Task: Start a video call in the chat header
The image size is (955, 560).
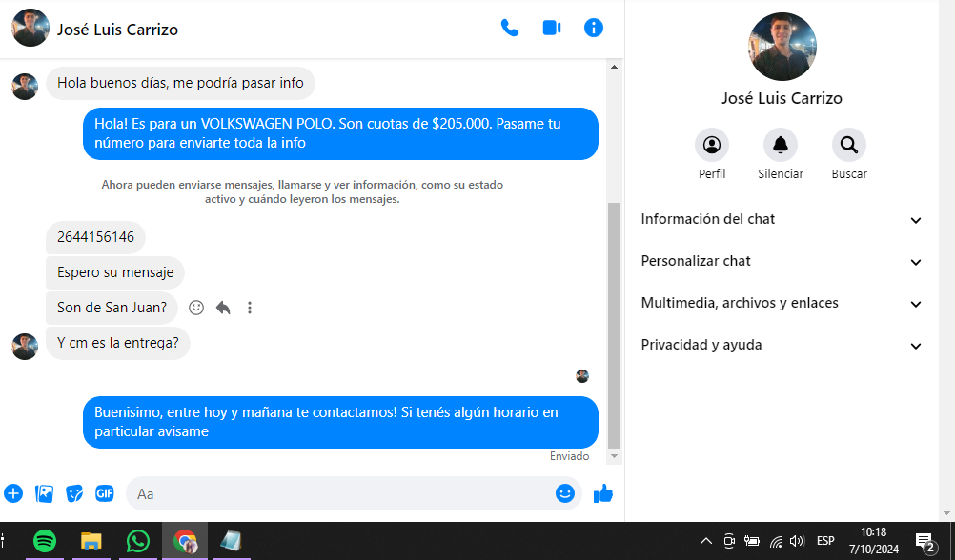Action: pos(552,28)
